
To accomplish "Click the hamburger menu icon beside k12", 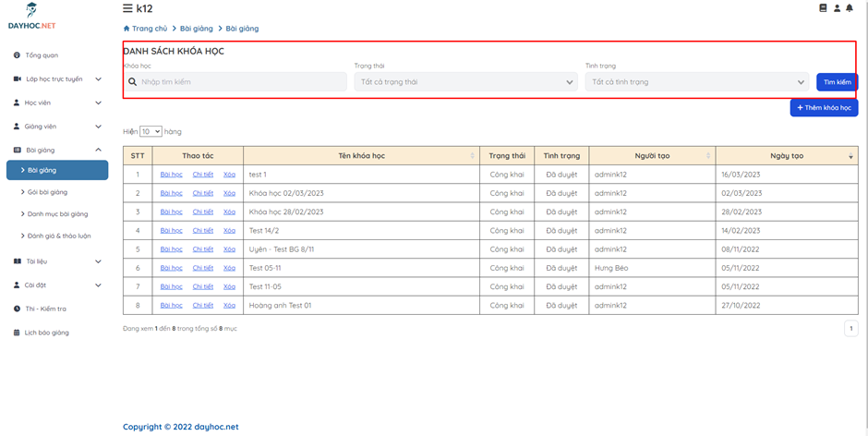I will (127, 8).
